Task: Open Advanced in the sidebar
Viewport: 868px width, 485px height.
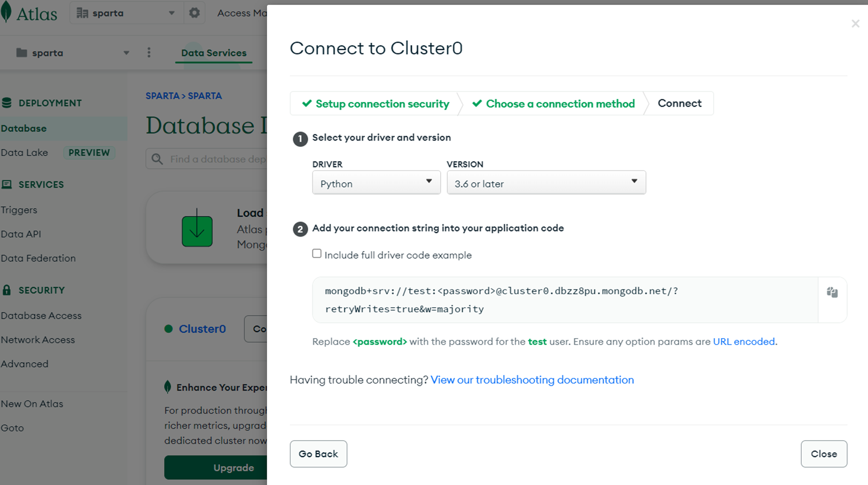Action: click(24, 364)
